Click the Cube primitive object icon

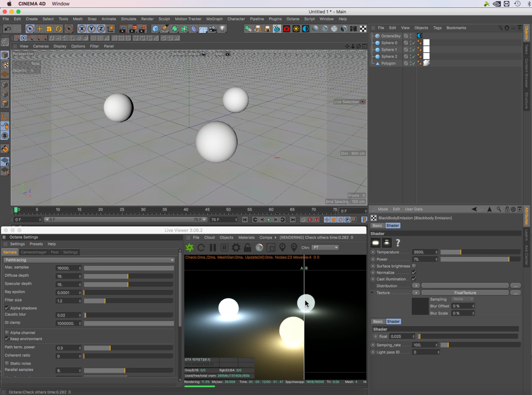(x=155, y=29)
